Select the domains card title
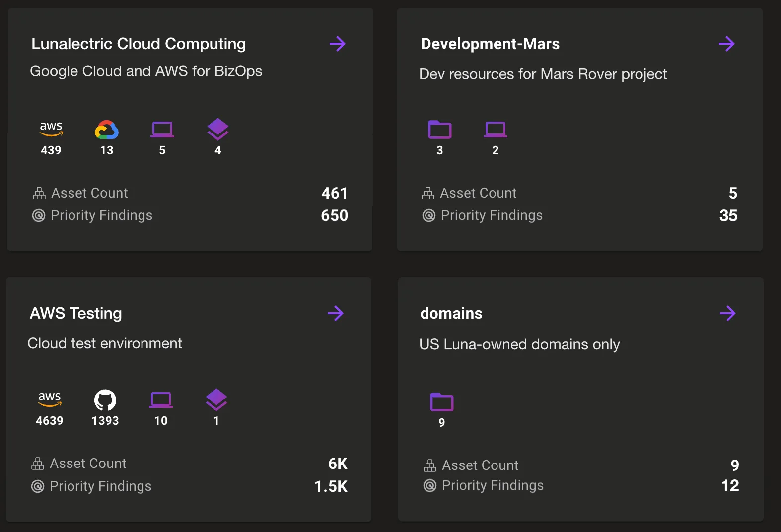The width and height of the screenshot is (781, 532). (451, 313)
